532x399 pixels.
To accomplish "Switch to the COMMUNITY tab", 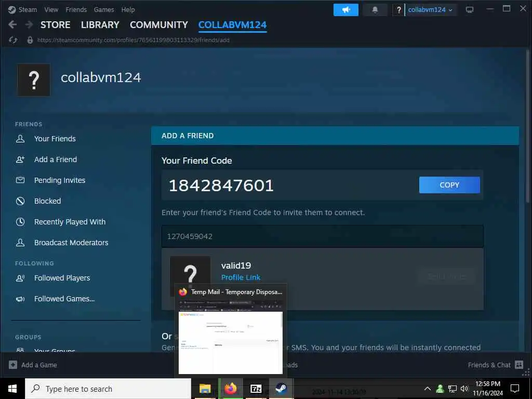I will coord(159,25).
